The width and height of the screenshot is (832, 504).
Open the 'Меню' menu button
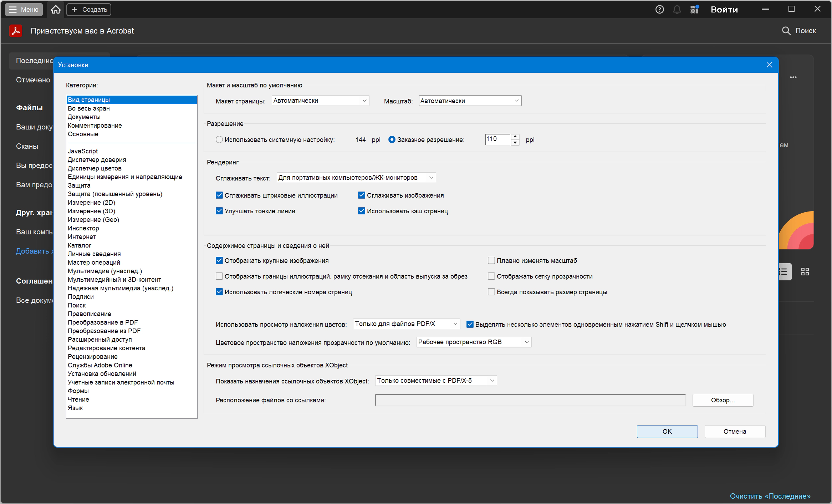[x=24, y=10]
